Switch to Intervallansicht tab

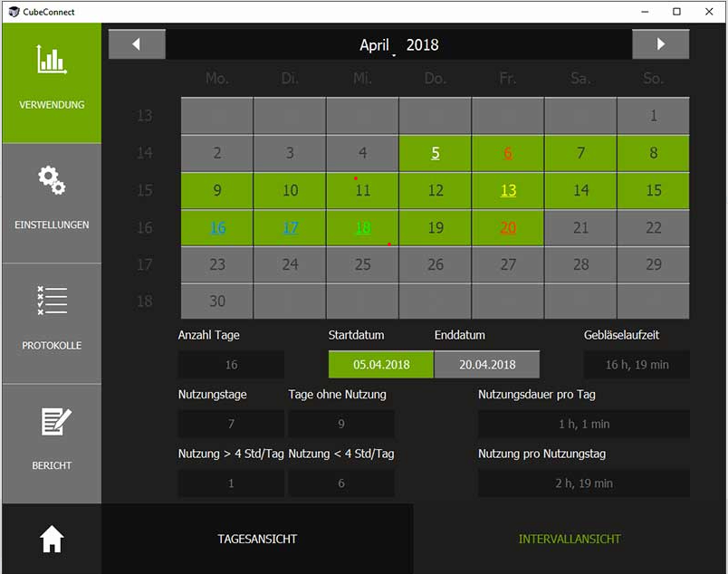tap(570, 539)
